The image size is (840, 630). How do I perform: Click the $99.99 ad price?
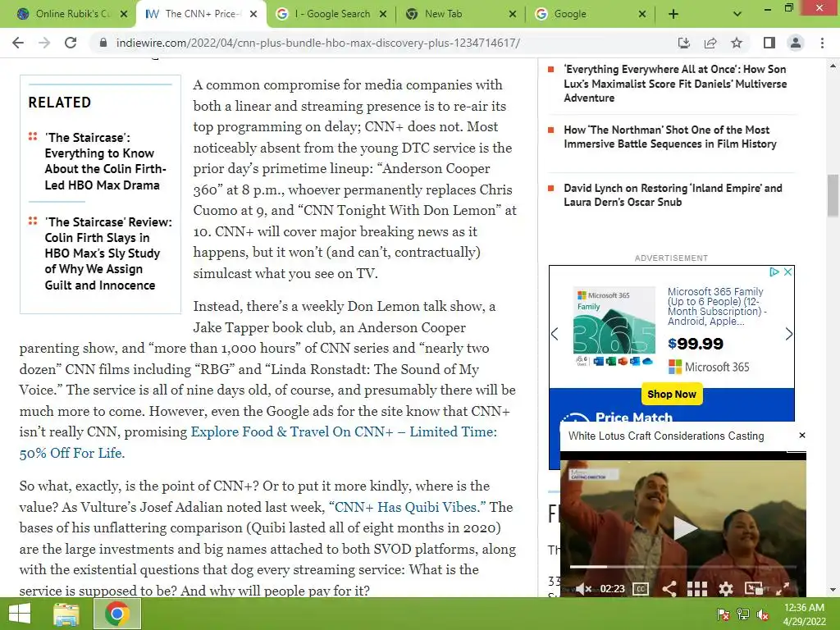[696, 344]
